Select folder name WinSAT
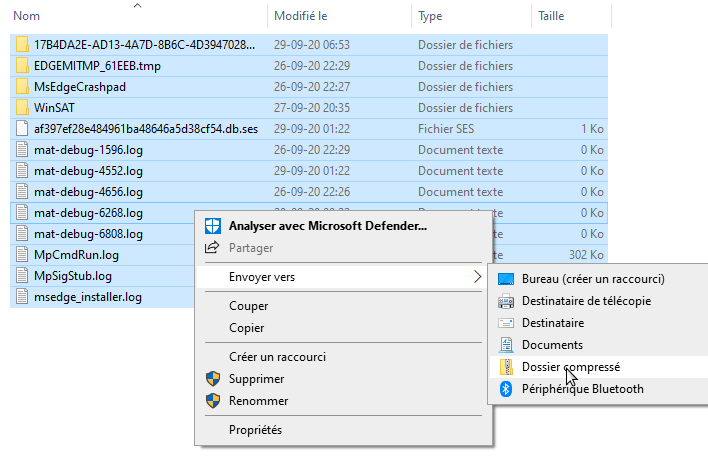The image size is (708, 456). point(54,108)
